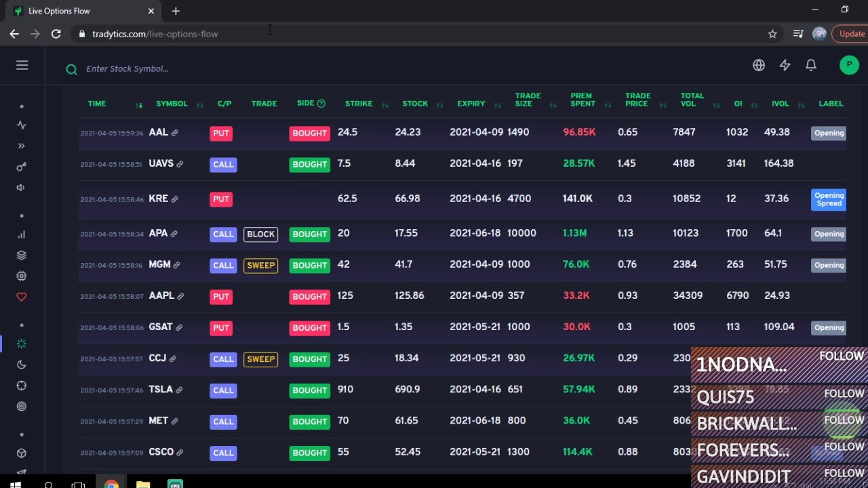Click the AAPL symbol link

point(161,296)
